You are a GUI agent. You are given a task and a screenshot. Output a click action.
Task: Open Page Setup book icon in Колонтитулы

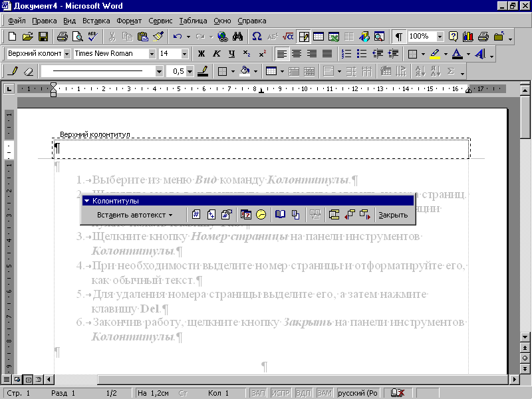click(280, 214)
